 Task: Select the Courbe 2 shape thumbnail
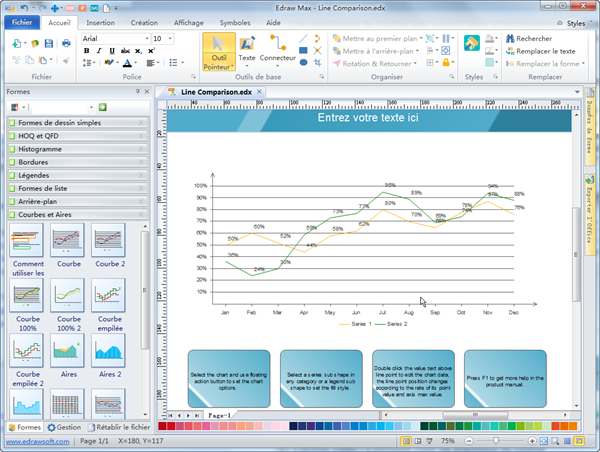coord(108,243)
